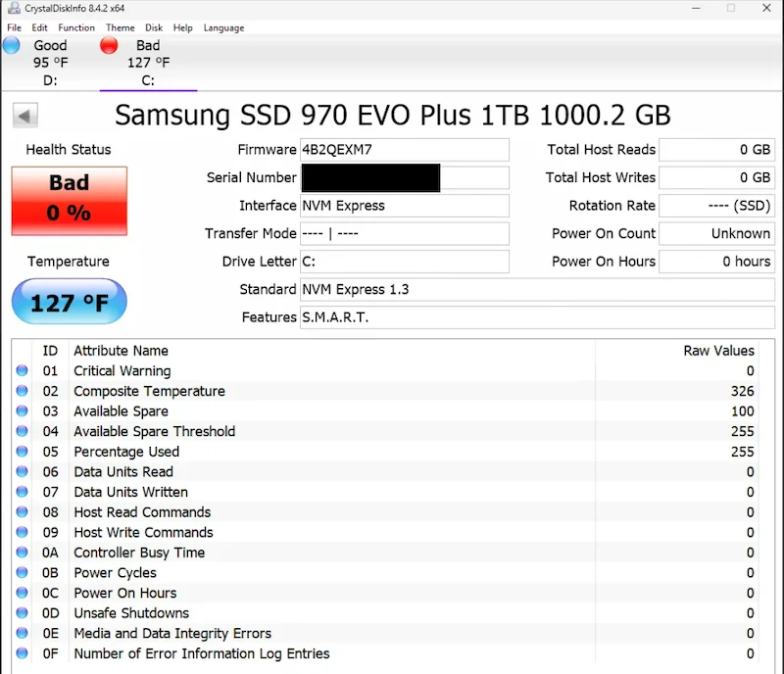The width and height of the screenshot is (784, 674).
Task: Click the Interface field NVM Express
Action: (405, 206)
